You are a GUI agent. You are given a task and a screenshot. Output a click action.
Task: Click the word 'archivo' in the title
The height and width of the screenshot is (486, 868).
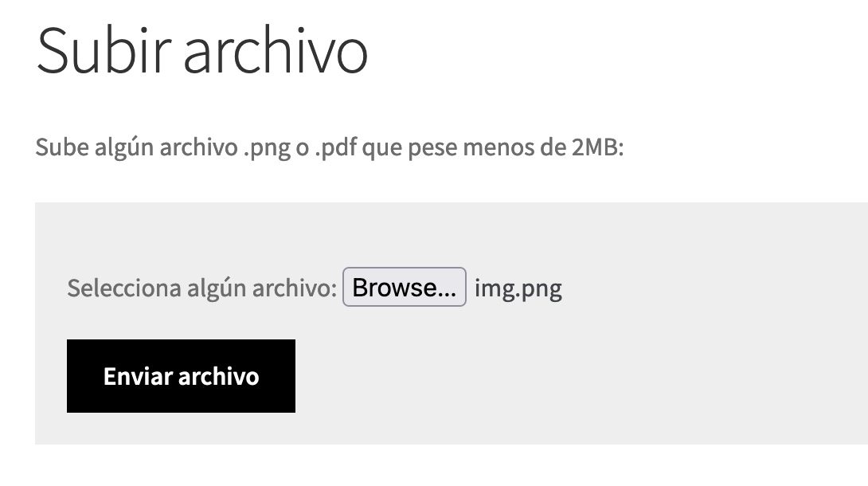tap(276, 50)
